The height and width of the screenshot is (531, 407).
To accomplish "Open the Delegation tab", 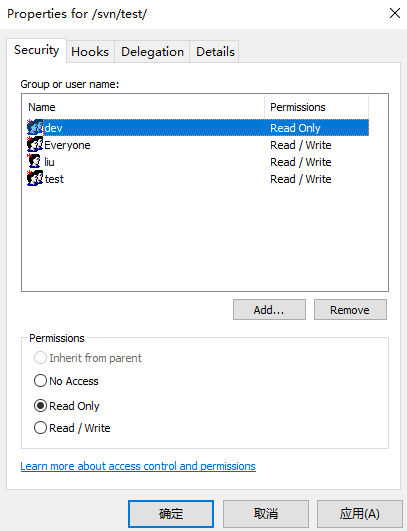I will pos(152,51).
